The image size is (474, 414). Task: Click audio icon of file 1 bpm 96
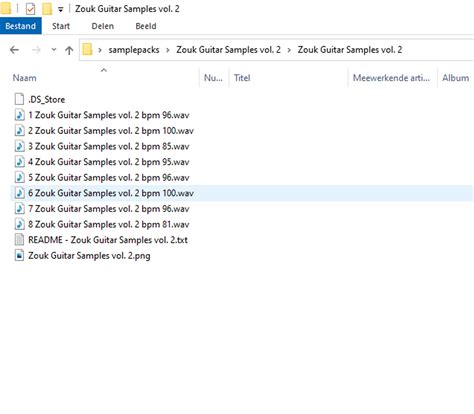coord(19,115)
